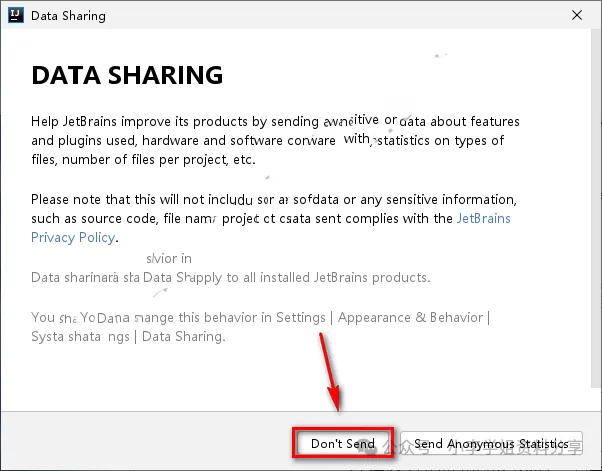The height and width of the screenshot is (471, 602).
Task: Click the Don't Send button
Action: pyautogui.click(x=342, y=443)
